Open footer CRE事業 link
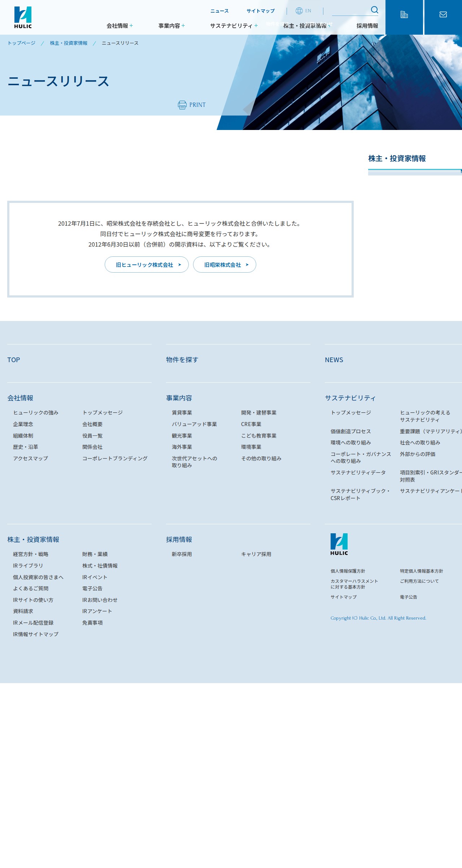Screen dimensions: 462x868 click(x=251, y=424)
